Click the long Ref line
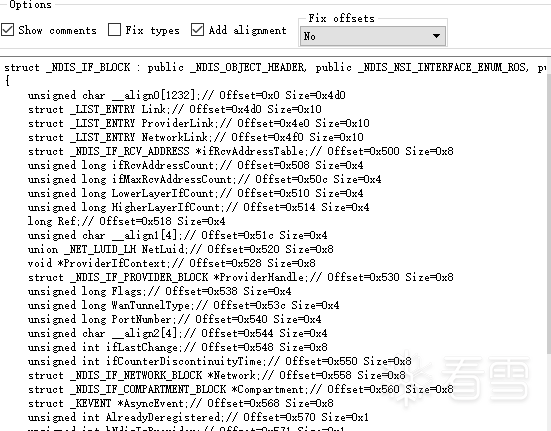The image size is (551, 431). click(x=127, y=221)
